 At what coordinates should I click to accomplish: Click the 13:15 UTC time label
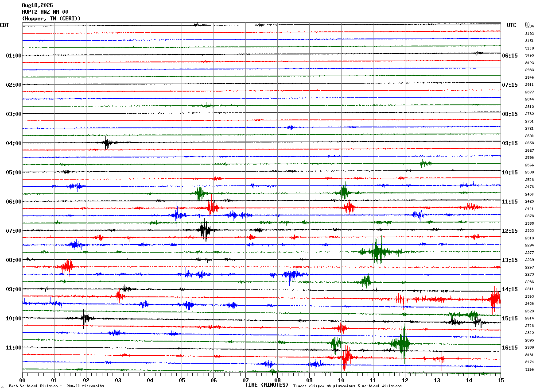click(510, 260)
